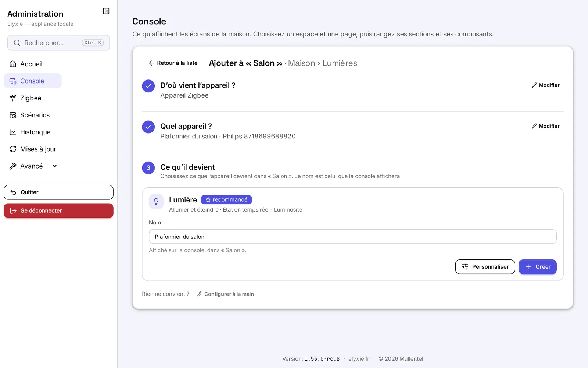Screen dimensions: 588x368
Task: Click the plus icon in Créer
Action: tap(528, 267)
